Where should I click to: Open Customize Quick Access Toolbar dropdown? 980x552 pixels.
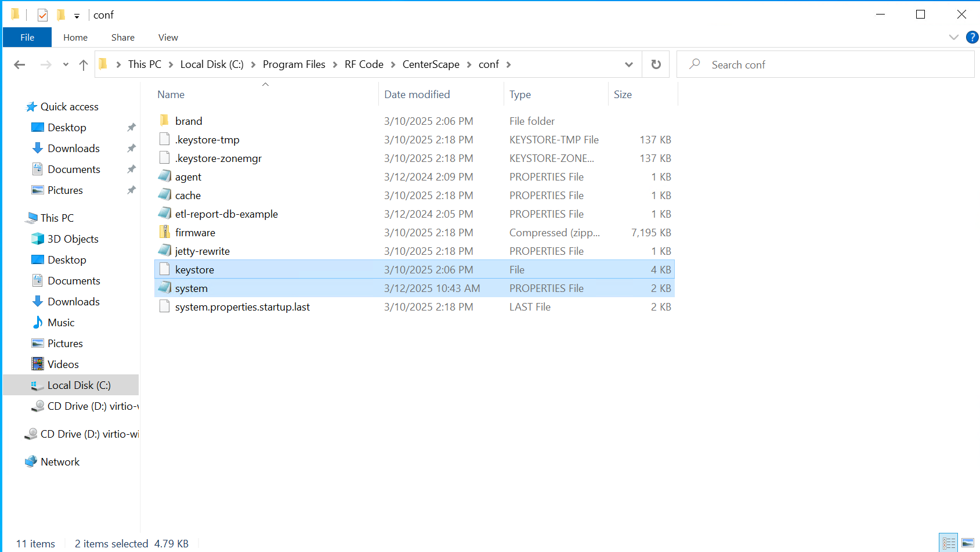pyautogui.click(x=77, y=16)
